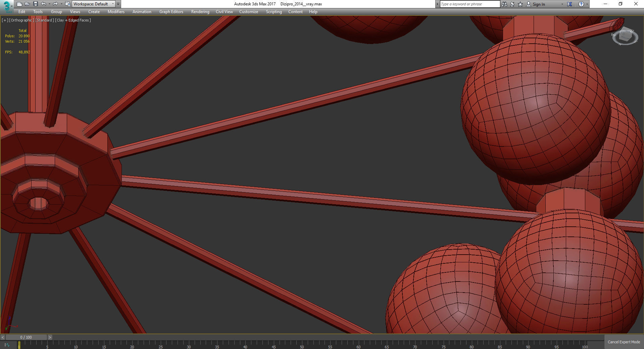Redo the last undone operation
Screen dimensions: 644x349
(55, 4)
